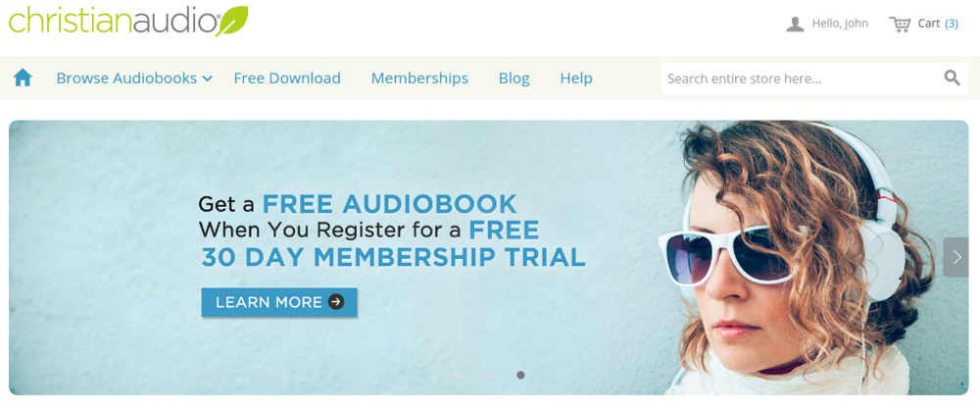The height and width of the screenshot is (412, 980).
Task: Click the Learn More button
Action: (x=279, y=302)
